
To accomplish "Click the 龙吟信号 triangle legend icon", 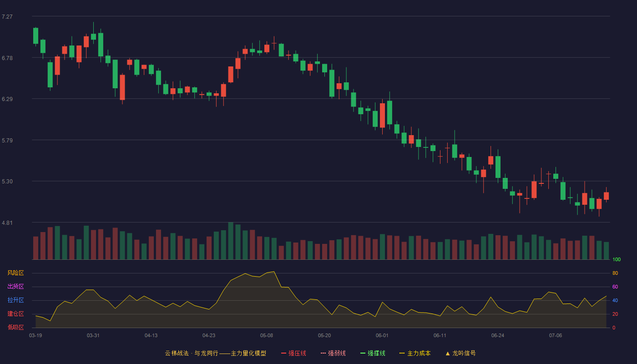I will [448, 353].
